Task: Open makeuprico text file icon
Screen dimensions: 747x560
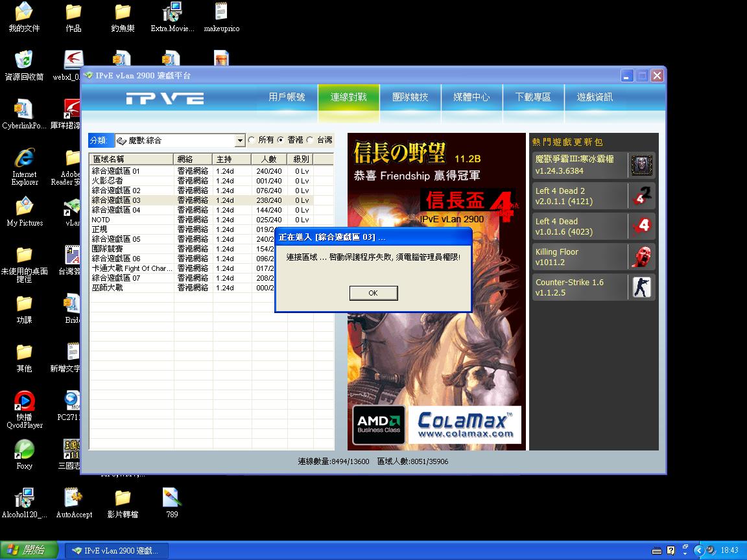Action: 222,17
